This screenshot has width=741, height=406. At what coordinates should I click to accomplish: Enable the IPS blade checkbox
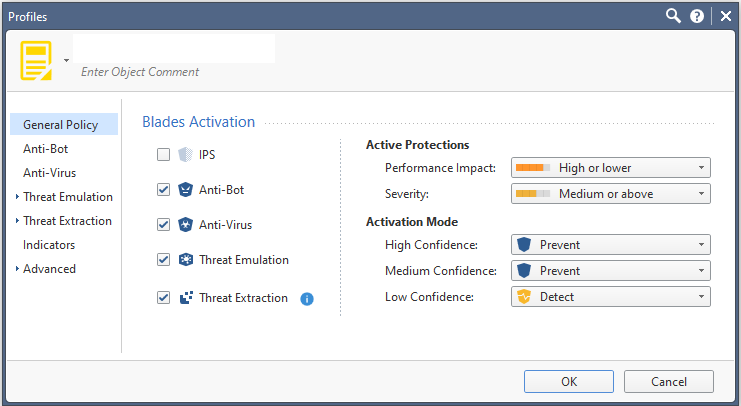164,155
